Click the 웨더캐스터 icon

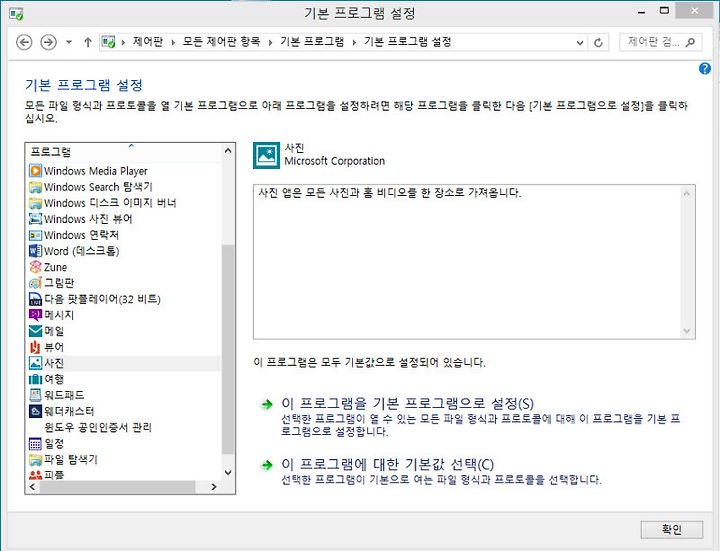(35, 411)
